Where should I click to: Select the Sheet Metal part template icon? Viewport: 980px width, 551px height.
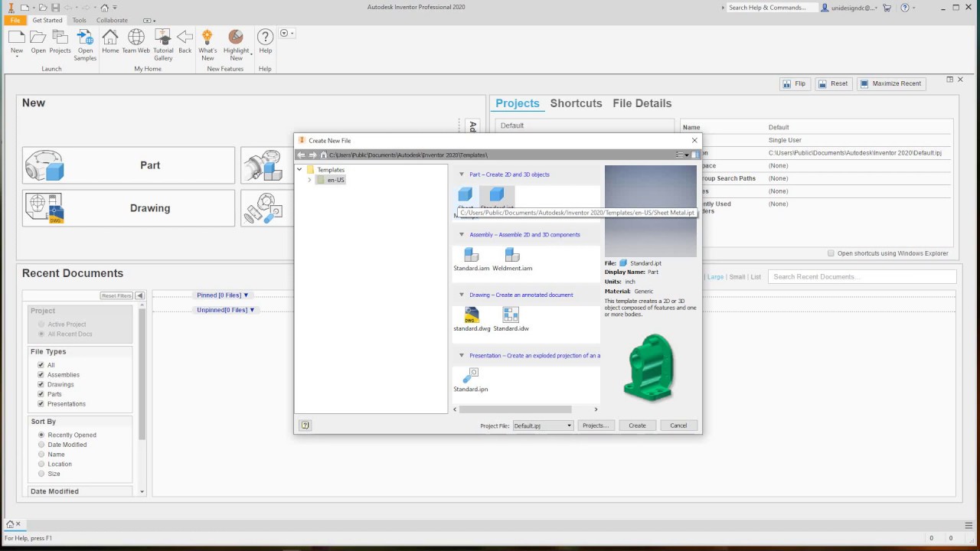465,194
